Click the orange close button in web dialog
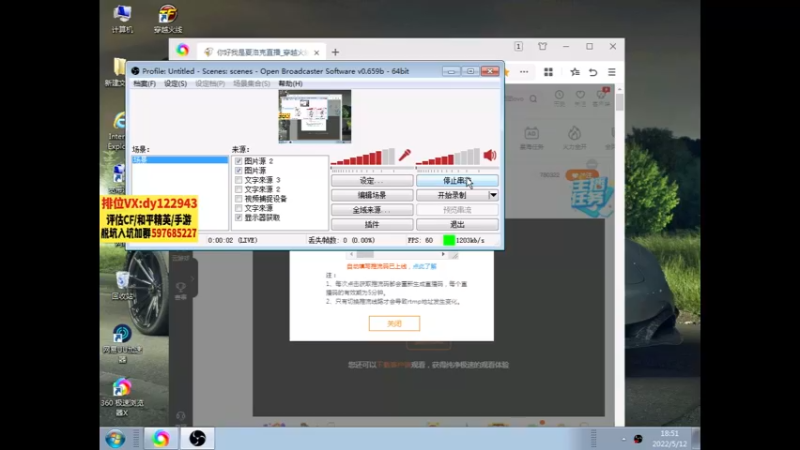This screenshot has height=450, width=800. pyautogui.click(x=394, y=323)
